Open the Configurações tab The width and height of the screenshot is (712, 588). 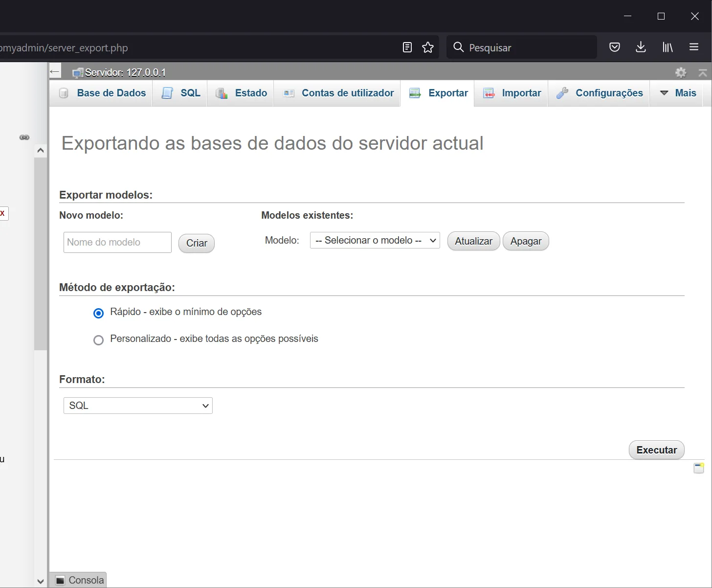click(599, 93)
